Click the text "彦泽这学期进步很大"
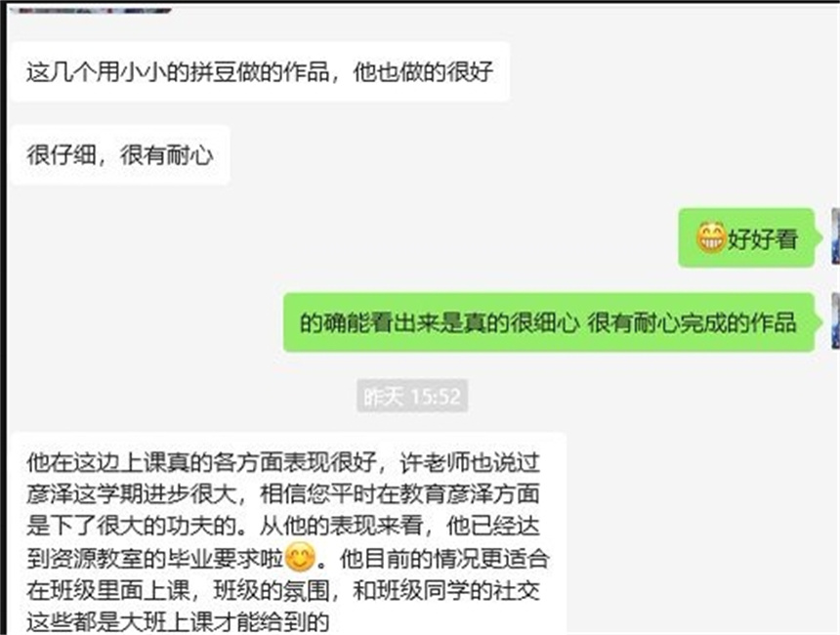 [x=131, y=494]
